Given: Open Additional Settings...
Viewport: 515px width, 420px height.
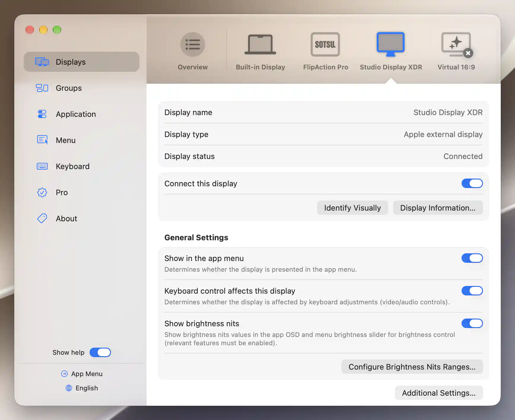Looking at the screenshot, I should pyautogui.click(x=439, y=393).
